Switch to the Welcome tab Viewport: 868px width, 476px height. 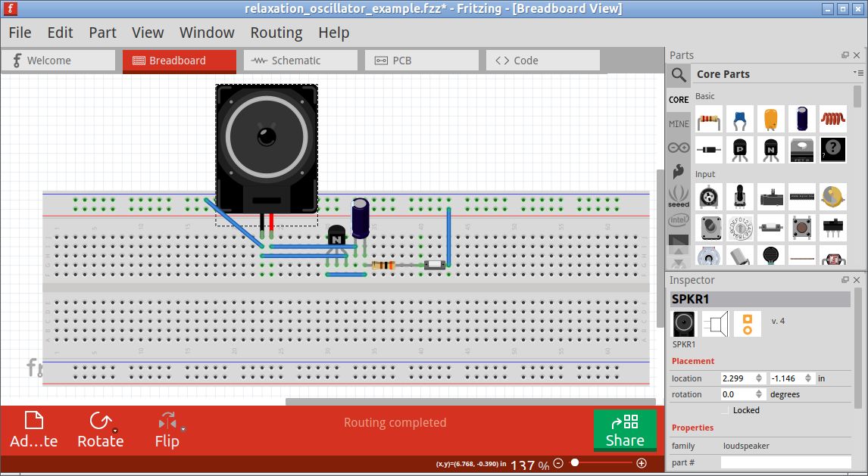click(58, 61)
